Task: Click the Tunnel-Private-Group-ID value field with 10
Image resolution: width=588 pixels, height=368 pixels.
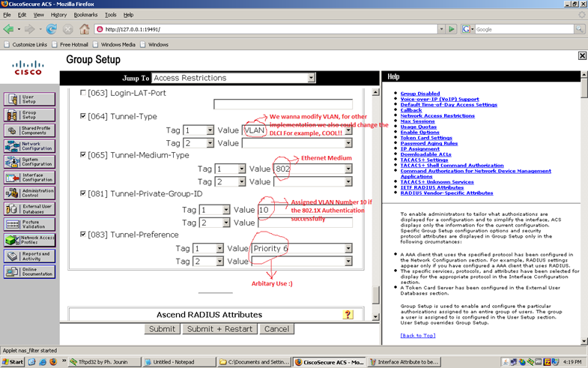Action: 306,210
